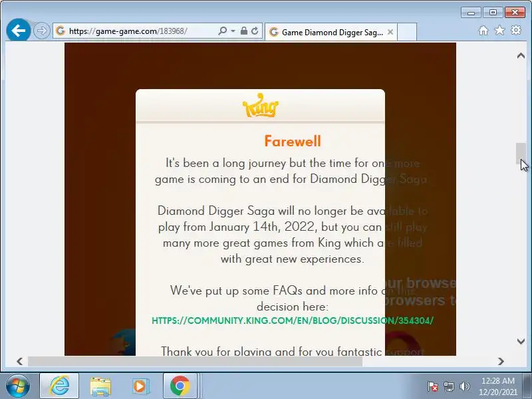Image resolution: width=532 pixels, height=399 pixels.
Task: Open the community.king.com discussion link
Action: coord(293,321)
